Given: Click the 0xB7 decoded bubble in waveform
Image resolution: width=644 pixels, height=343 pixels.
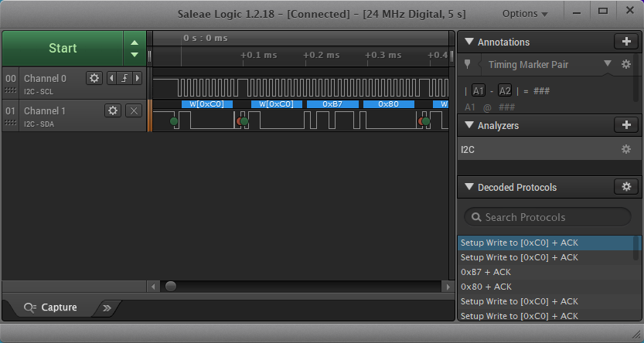Looking at the screenshot, I should [332, 104].
